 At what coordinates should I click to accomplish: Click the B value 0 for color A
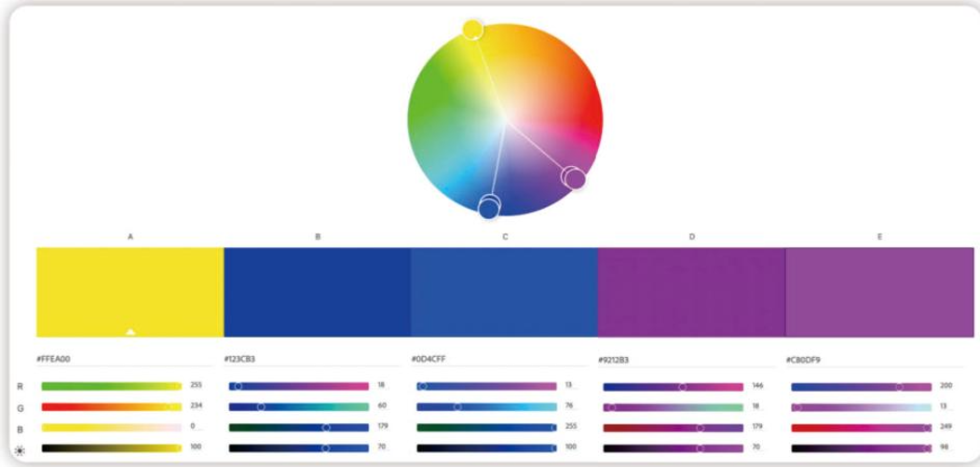tap(193, 426)
